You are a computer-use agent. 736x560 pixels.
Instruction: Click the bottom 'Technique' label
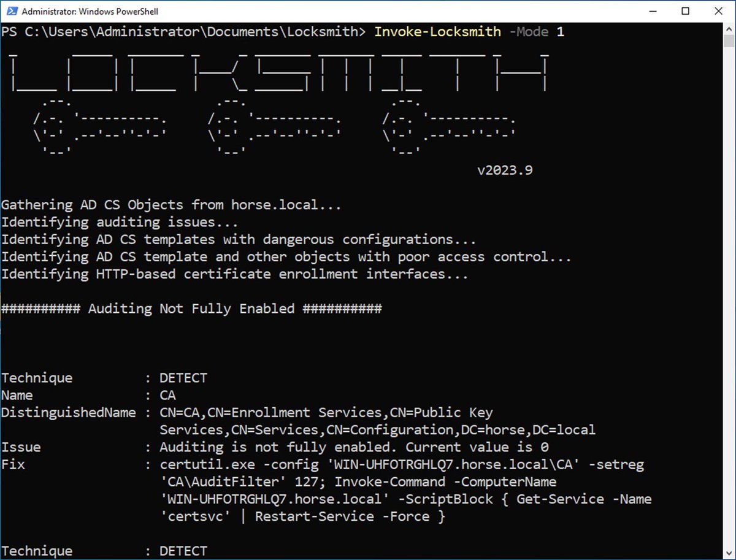[37, 551]
